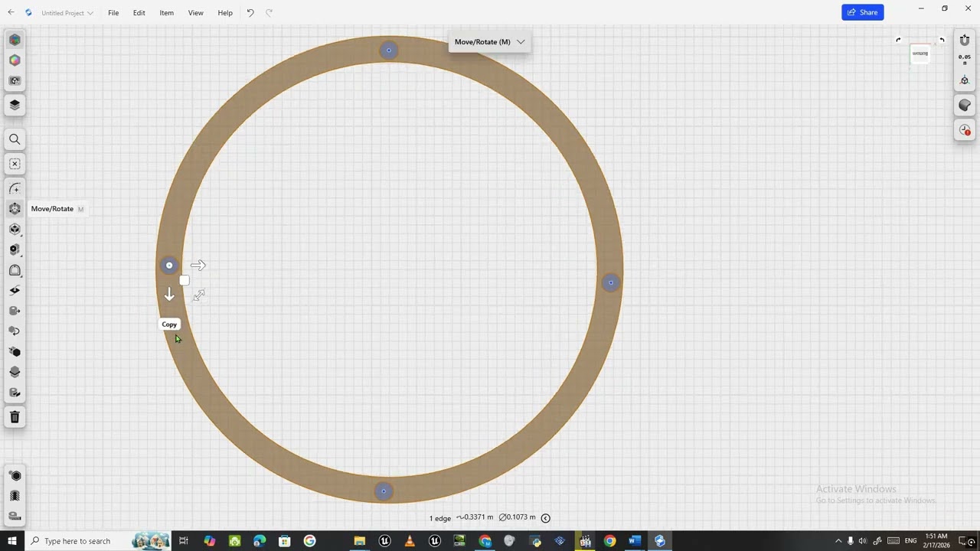980x551 pixels.
Task: Select the top control point on the ring
Action: point(389,51)
